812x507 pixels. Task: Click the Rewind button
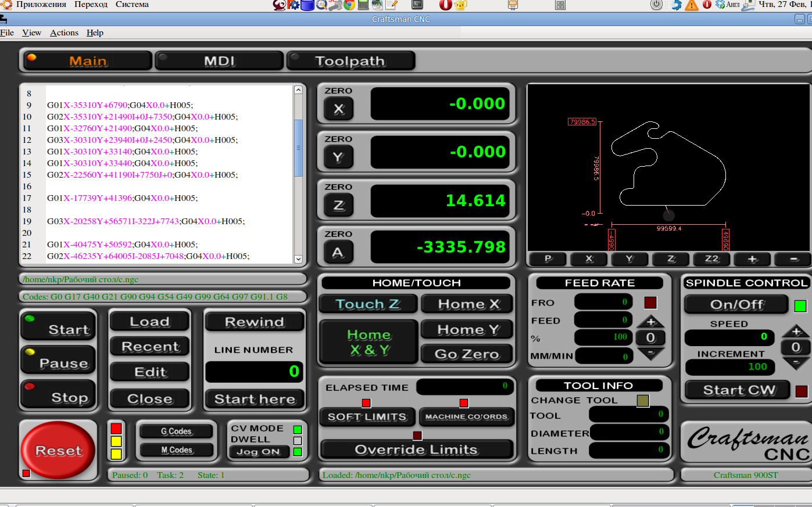point(255,322)
